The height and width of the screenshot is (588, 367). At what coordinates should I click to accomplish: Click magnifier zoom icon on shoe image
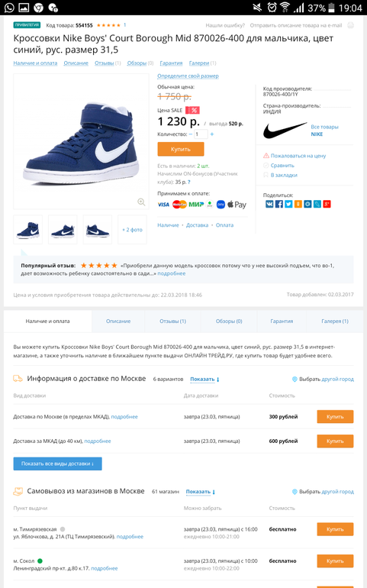[x=141, y=202]
